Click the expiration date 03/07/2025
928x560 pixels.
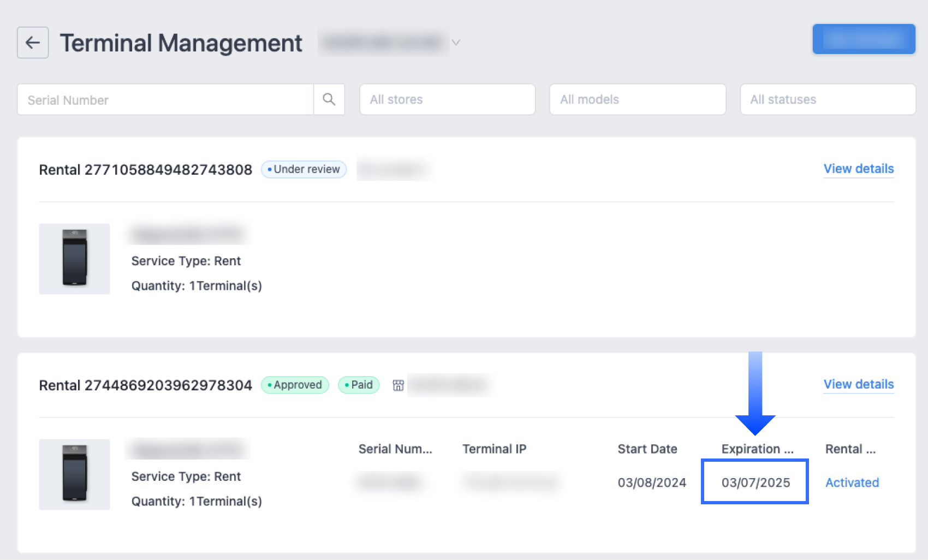[x=756, y=482]
